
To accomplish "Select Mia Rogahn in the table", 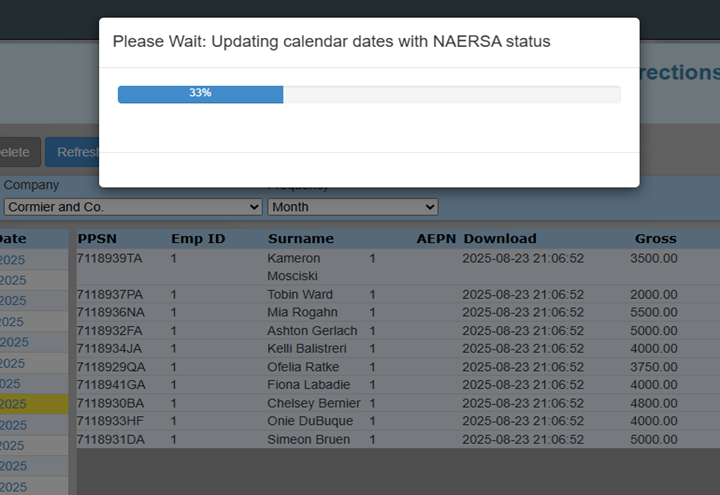I will [x=303, y=313].
